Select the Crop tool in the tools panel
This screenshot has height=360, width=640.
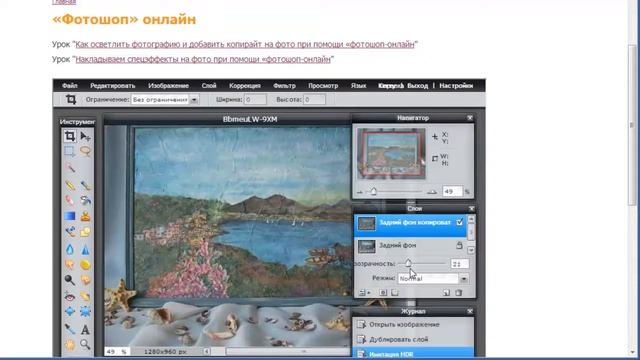[70, 136]
